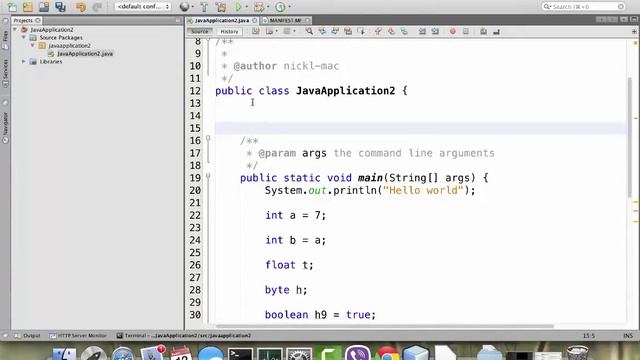Screen dimensions: 640x360
Task: Select JavaApplication2.java in the project tree
Action: click(x=84, y=53)
